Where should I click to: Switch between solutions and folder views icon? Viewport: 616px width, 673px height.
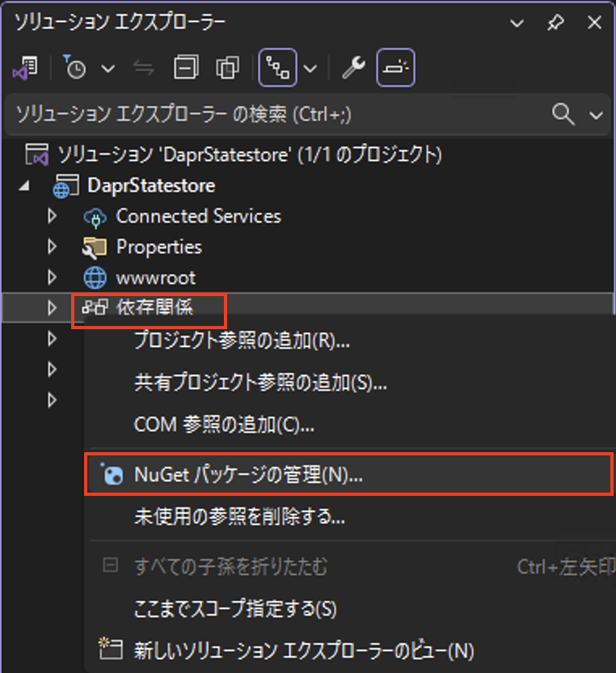tap(26, 68)
